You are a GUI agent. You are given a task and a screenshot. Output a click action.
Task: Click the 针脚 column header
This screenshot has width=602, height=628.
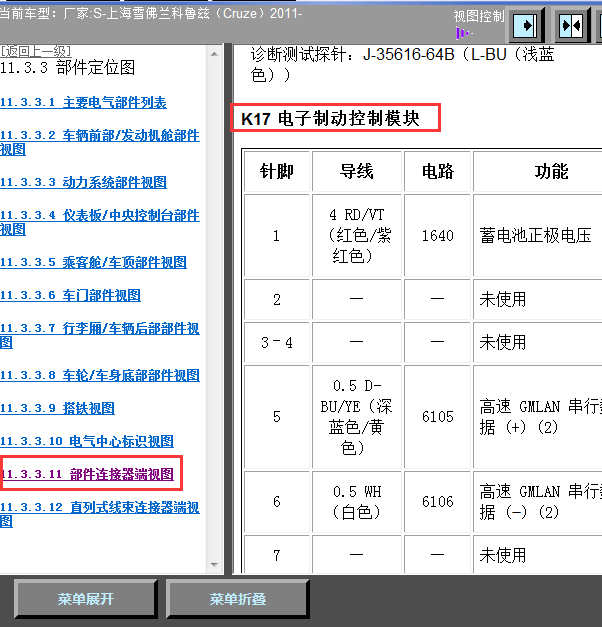(x=277, y=171)
